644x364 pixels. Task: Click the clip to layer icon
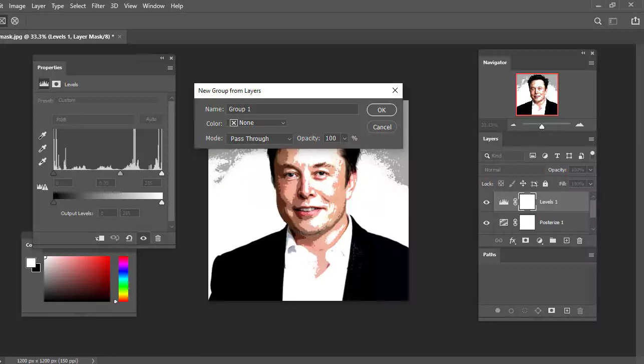point(100,238)
